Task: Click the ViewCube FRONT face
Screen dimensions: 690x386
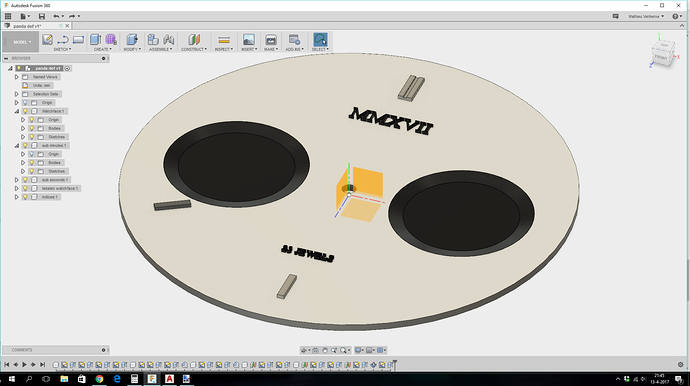Action: (x=661, y=57)
